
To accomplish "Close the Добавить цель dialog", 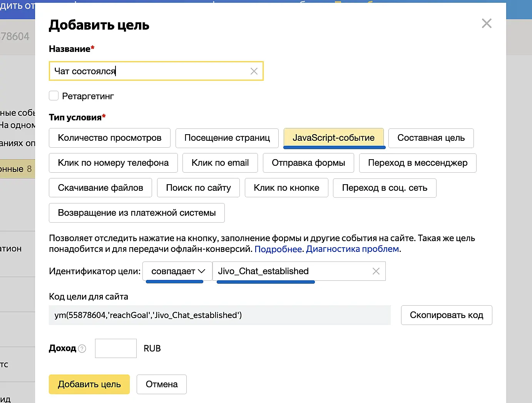I will pyautogui.click(x=487, y=23).
